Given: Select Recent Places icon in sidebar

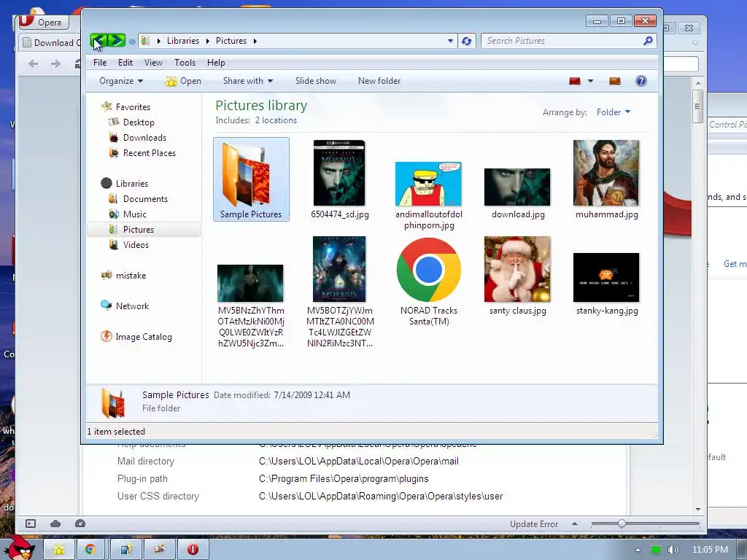Looking at the screenshot, I should (x=113, y=153).
